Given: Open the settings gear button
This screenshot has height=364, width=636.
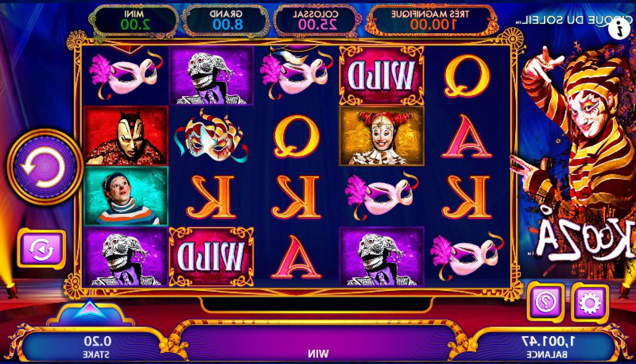Looking at the screenshot, I should pyautogui.click(x=590, y=302).
